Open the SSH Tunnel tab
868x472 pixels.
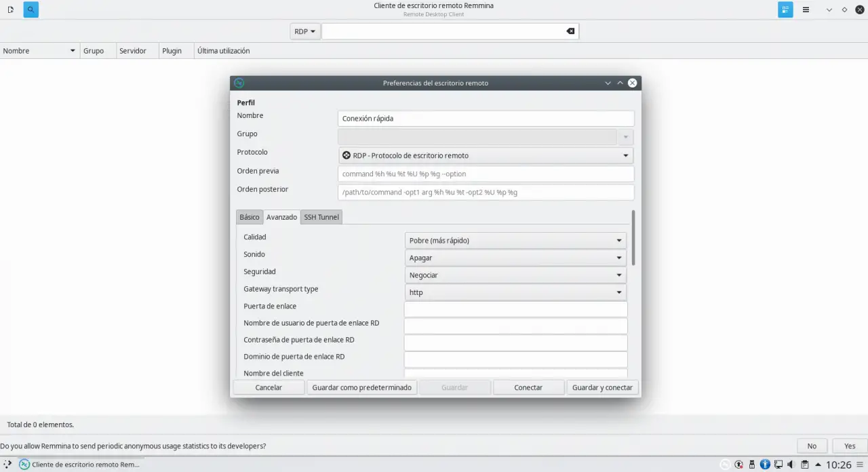[321, 217]
